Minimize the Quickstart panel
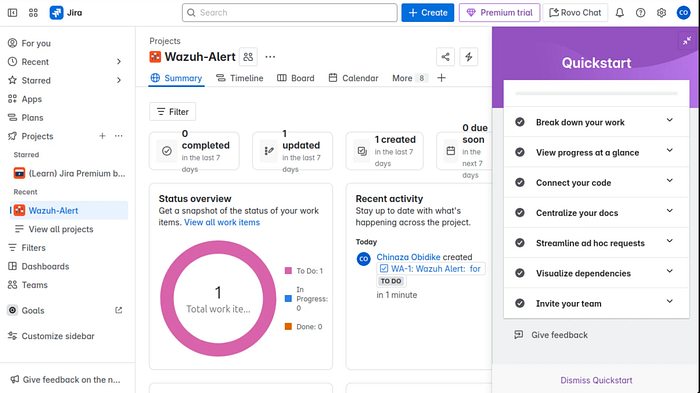The height and width of the screenshot is (393, 700). click(687, 41)
